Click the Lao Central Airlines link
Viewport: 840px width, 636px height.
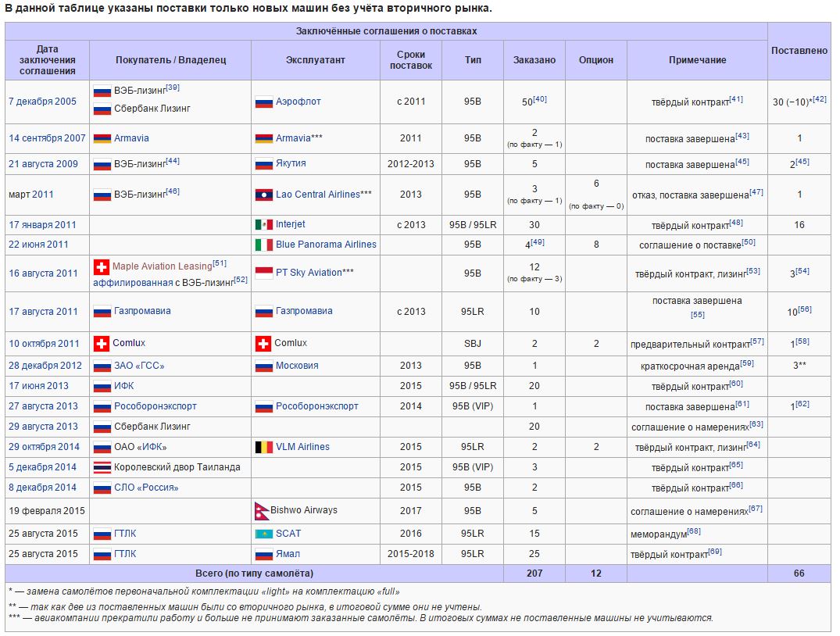[x=318, y=194]
